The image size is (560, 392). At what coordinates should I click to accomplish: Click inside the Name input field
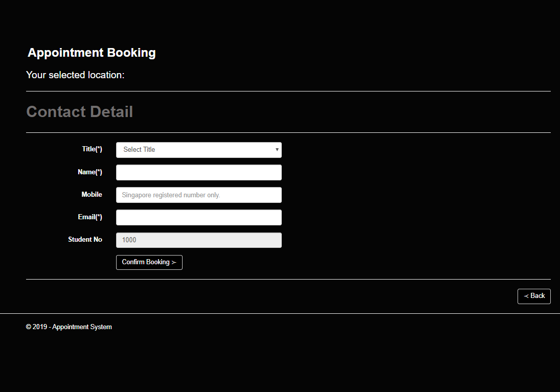tap(198, 172)
